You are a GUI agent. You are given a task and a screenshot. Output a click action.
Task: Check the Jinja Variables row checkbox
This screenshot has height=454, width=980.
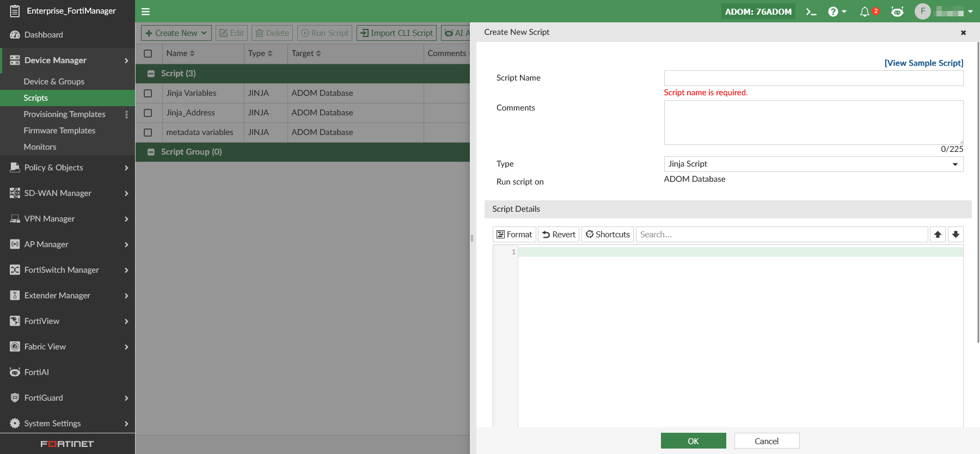tap(148, 93)
